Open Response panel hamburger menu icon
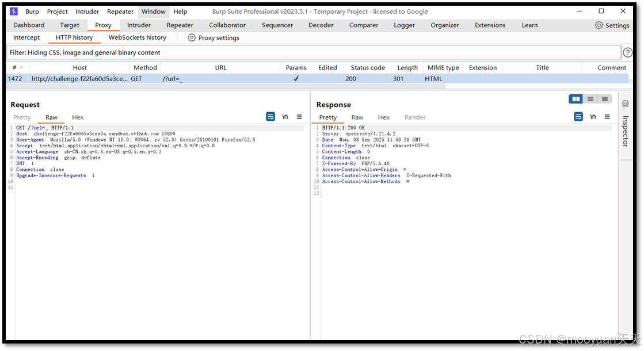 (x=607, y=117)
